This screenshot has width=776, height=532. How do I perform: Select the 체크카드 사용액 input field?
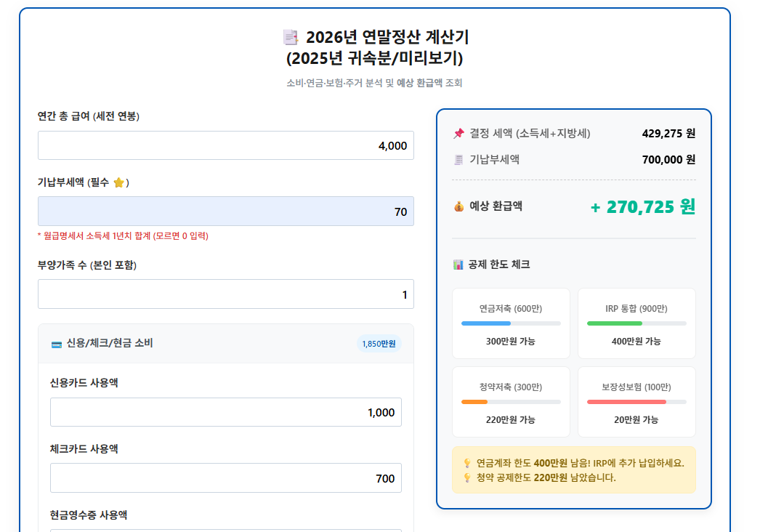point(226,477)
